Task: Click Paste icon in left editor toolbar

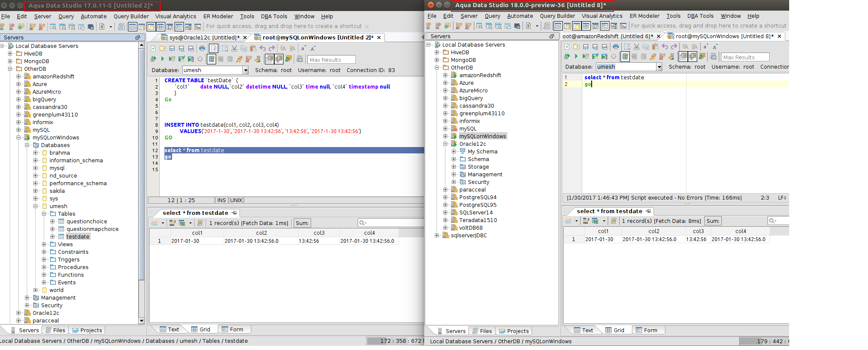Action: click(253, 48)
